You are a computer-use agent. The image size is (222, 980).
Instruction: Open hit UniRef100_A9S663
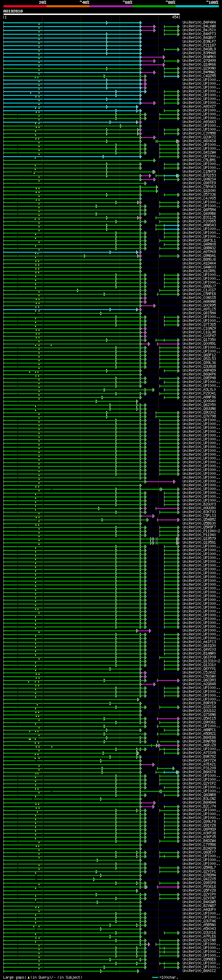(199, 122)
